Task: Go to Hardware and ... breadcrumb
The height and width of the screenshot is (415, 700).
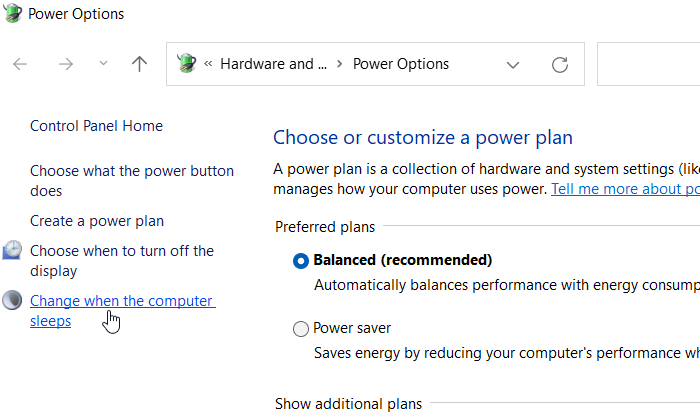Action: pyautogui.click(x=273, y=64)
